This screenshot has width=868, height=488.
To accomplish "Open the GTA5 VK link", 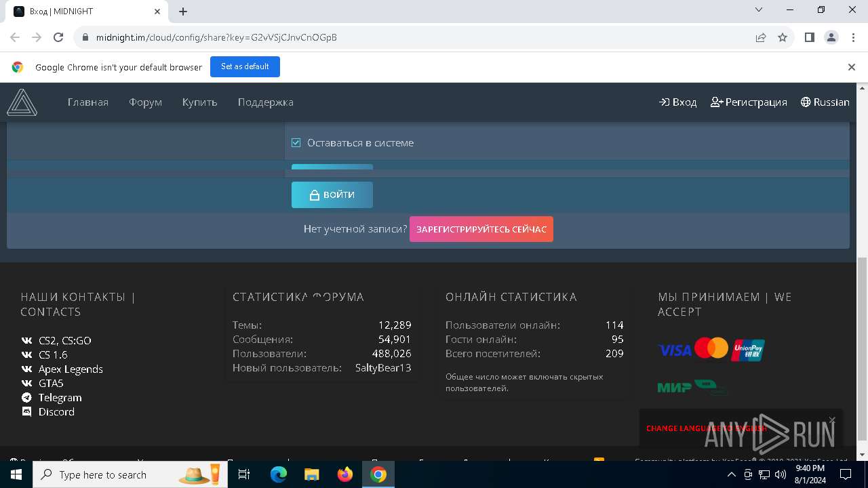I will click(51, 384).
